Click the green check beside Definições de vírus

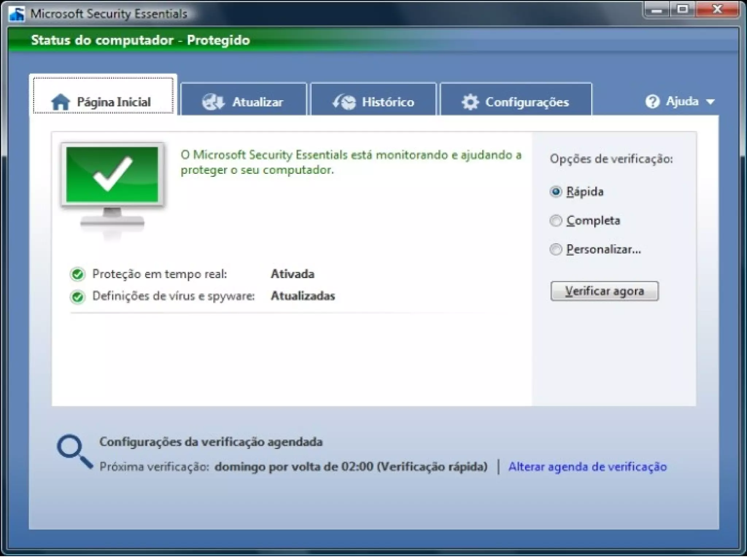(x=78, y=296)
